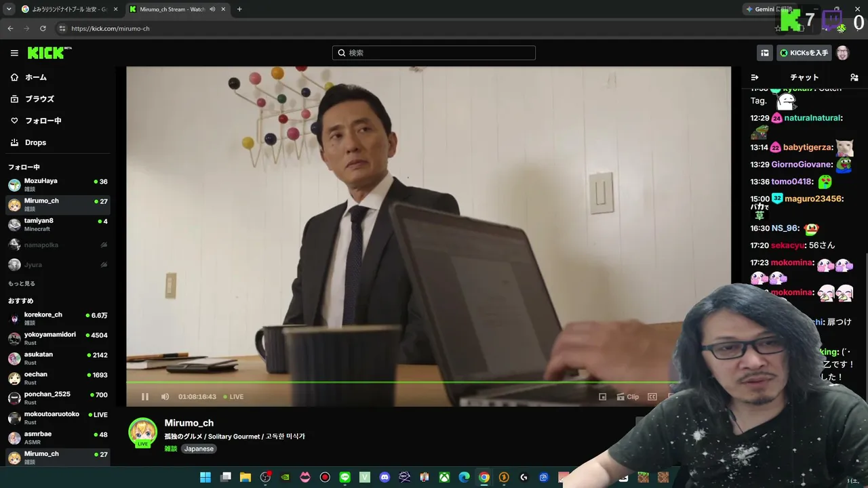Screen dimensions: 868x488
Task: Open NVIDIA app from the taskbar
Action: (285, 477)
